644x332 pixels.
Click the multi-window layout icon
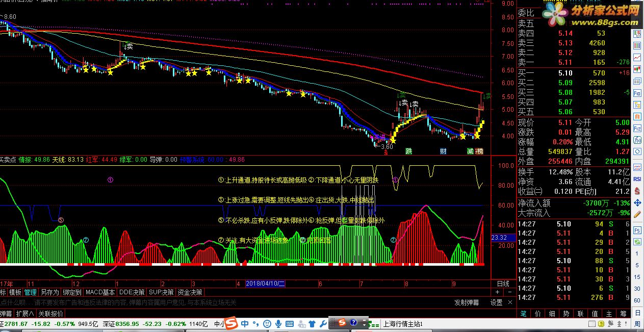point(636,82)
